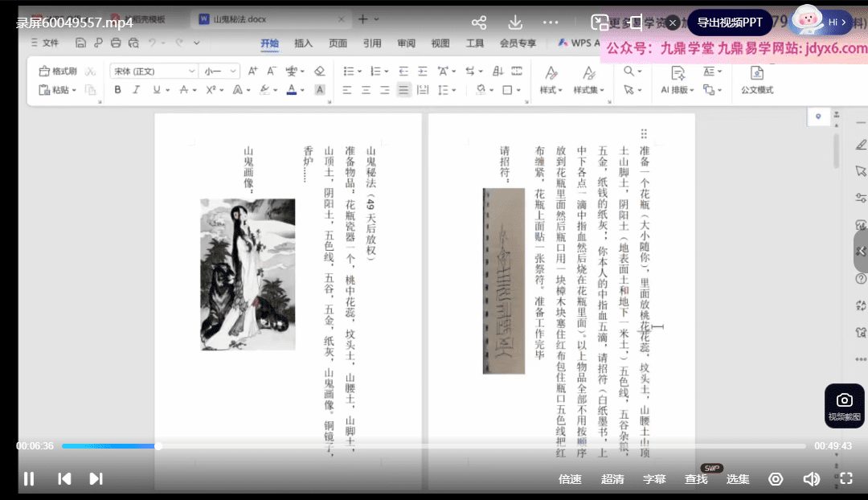The width and height of the screenshot is (868, 500).
Task: Go back to the previous video track
Action: click(64, 479)
